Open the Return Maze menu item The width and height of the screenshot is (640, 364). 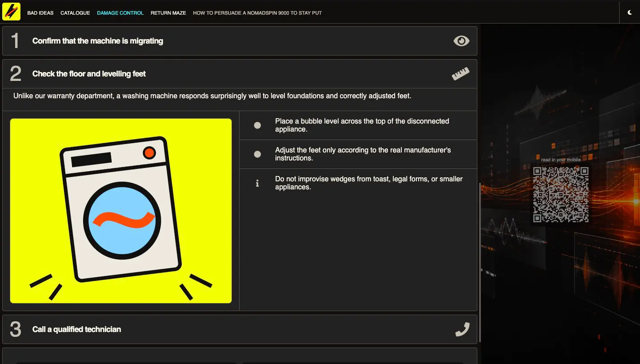(x=168, y=13)
